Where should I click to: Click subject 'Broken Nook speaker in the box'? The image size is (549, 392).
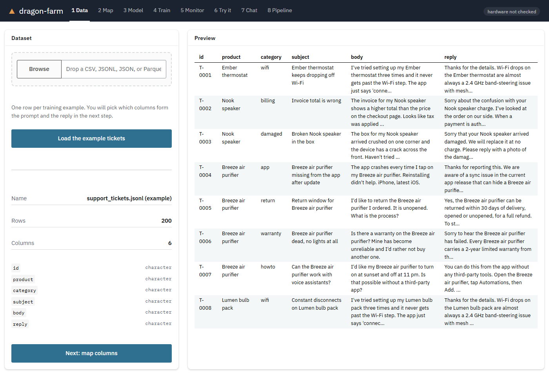click(316, 138)
